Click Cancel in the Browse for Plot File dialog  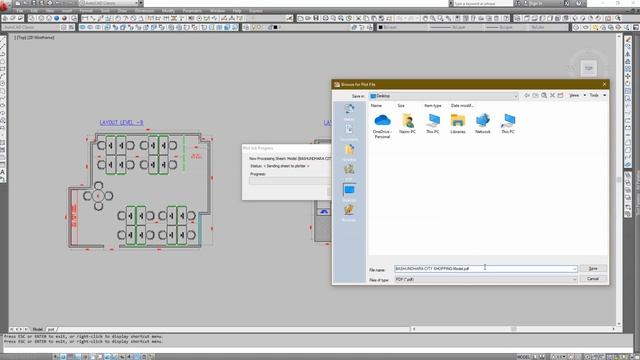point(593,279)
